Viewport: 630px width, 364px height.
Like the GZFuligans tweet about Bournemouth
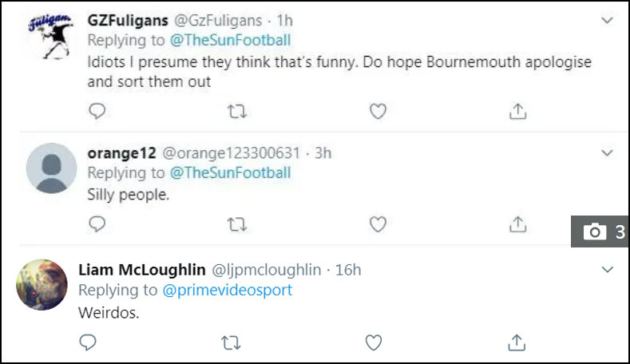(378, 111)
